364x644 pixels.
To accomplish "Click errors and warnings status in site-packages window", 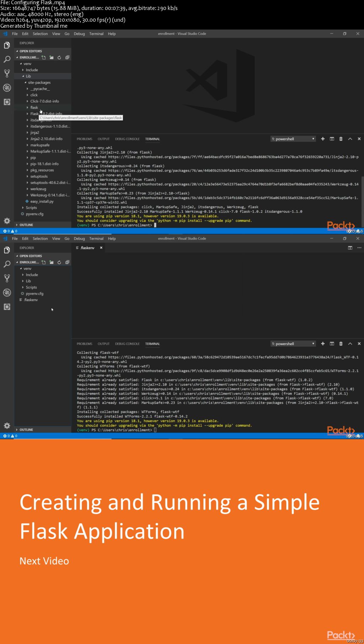I will tap(10, 231).
